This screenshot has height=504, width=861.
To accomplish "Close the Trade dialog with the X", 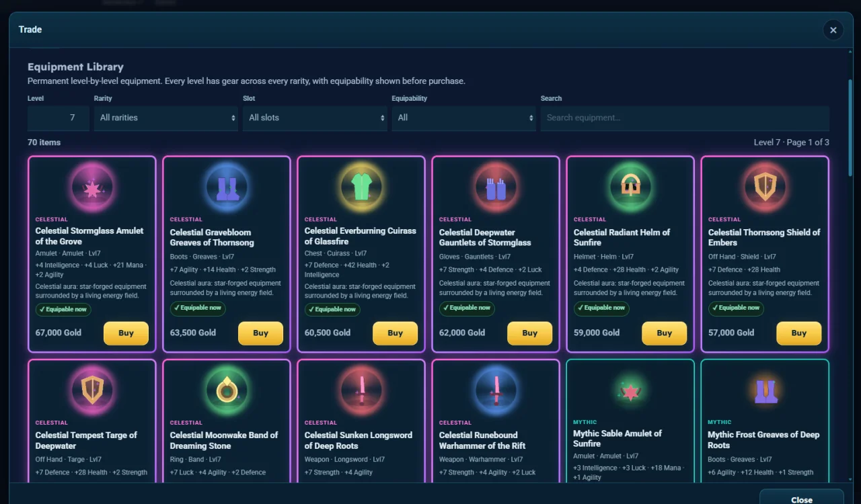I will click(833, 30).
